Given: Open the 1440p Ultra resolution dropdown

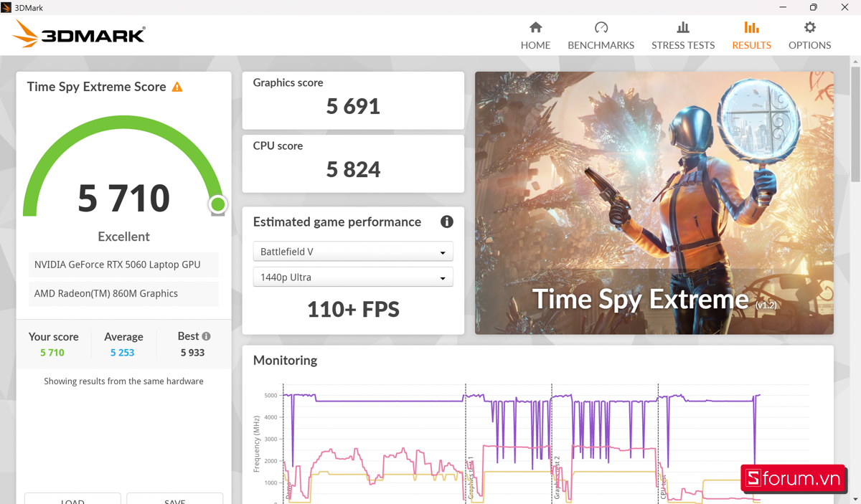Looking at the screenshot, I should (x=353, y=277).
